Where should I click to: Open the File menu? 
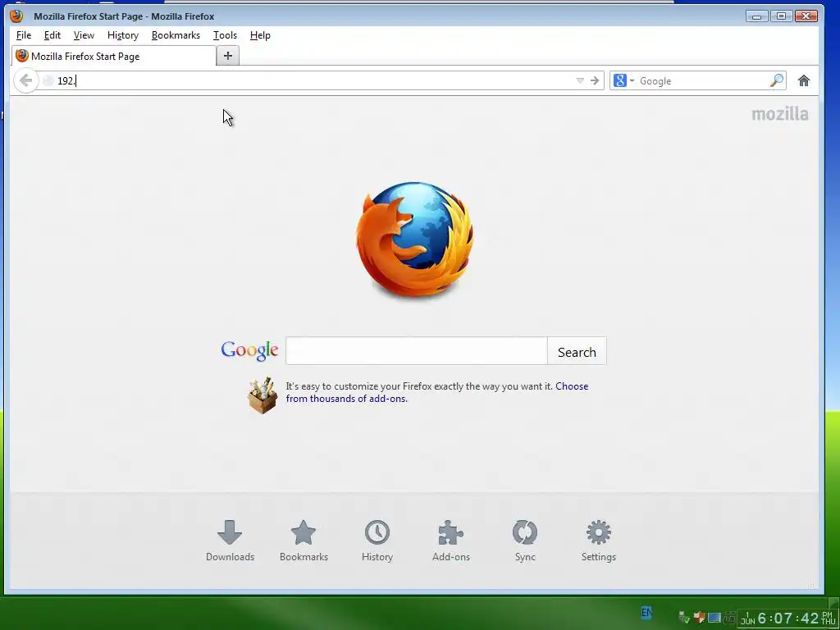click(x=24, y=35)
